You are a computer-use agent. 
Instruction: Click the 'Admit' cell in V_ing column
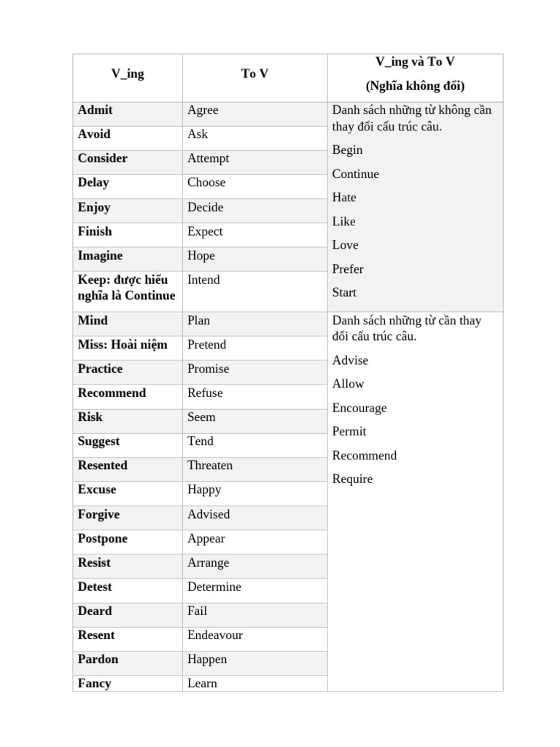coord(128,115)
